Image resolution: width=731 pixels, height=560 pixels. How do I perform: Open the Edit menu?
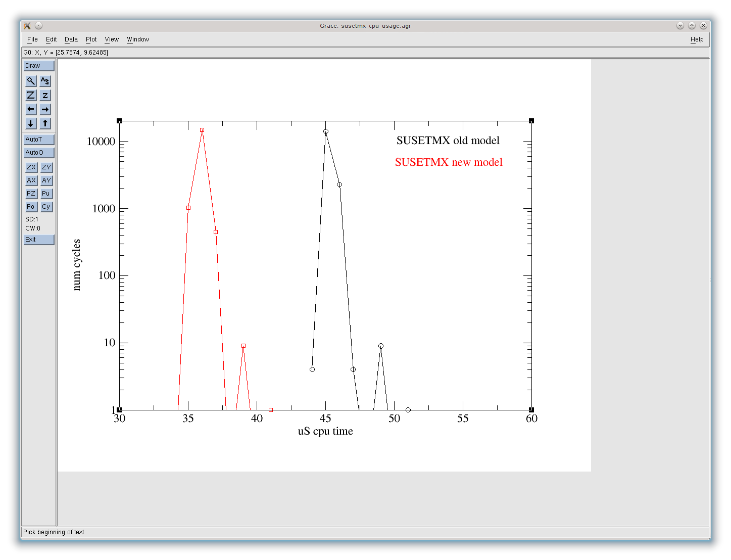(51, 39)
